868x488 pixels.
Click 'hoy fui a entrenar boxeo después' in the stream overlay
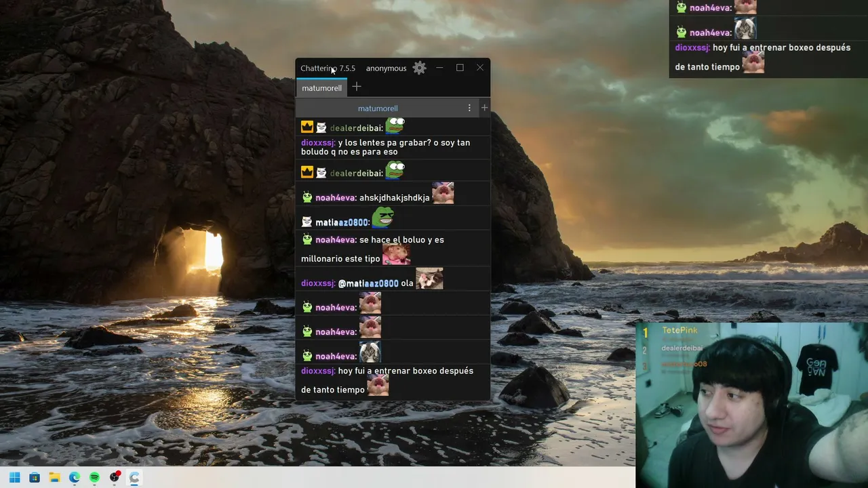pos(781,48)
